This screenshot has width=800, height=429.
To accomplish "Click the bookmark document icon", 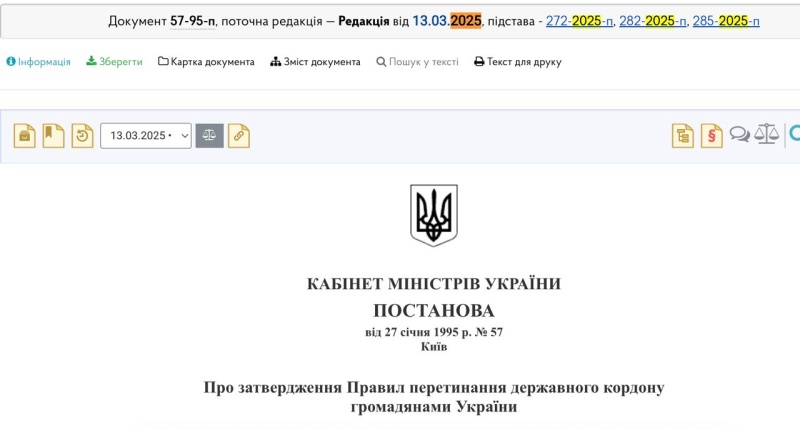I will 53,135.
